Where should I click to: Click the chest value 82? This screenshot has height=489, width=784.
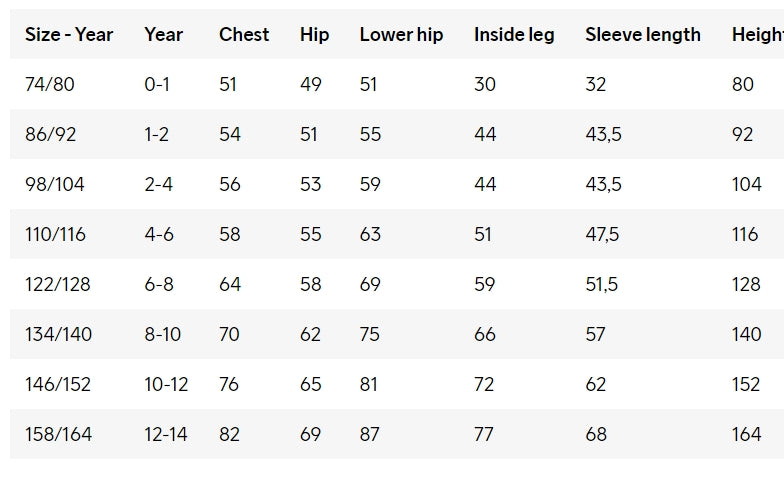tap(230, 434)
